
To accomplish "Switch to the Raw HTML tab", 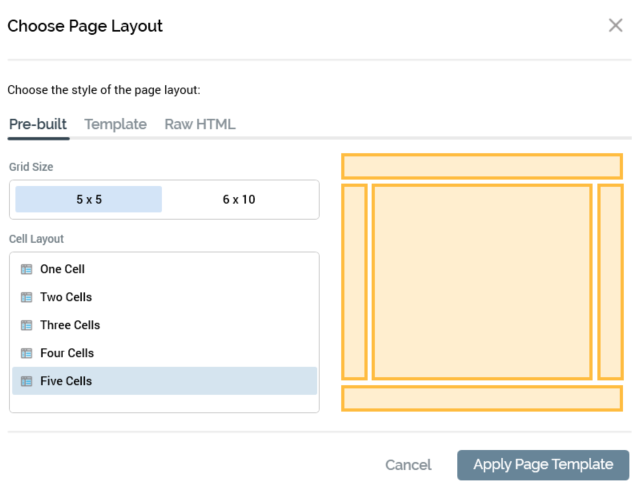I will tap(200, 124).
